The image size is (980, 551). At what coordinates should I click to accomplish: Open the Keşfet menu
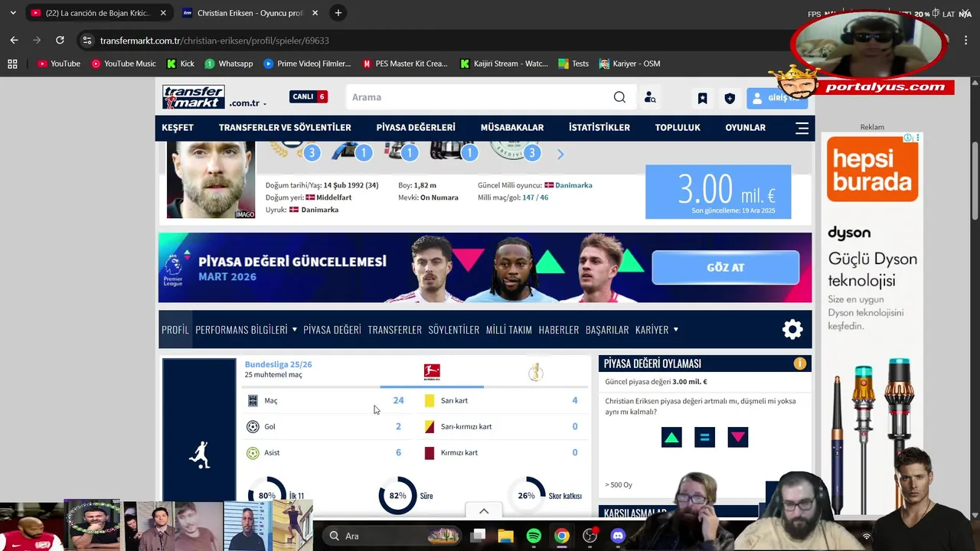click(178, 128)
